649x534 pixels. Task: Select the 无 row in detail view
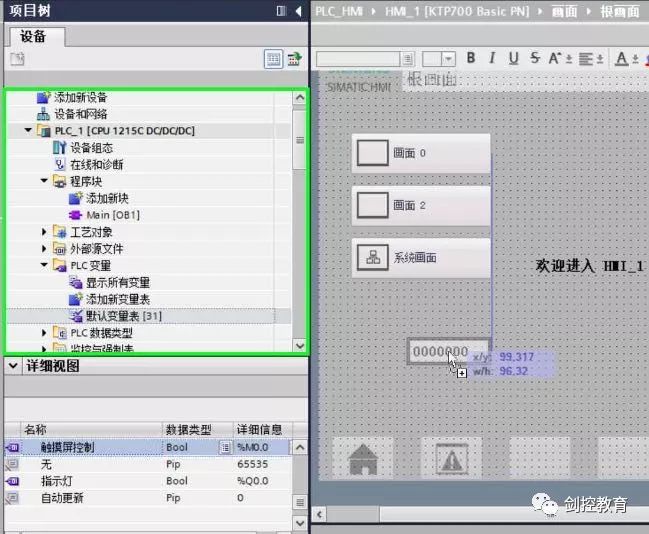[x=148, y=464]
